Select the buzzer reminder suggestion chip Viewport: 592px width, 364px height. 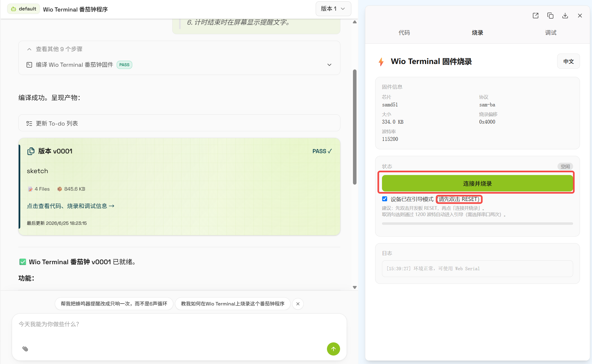point(114,304)
